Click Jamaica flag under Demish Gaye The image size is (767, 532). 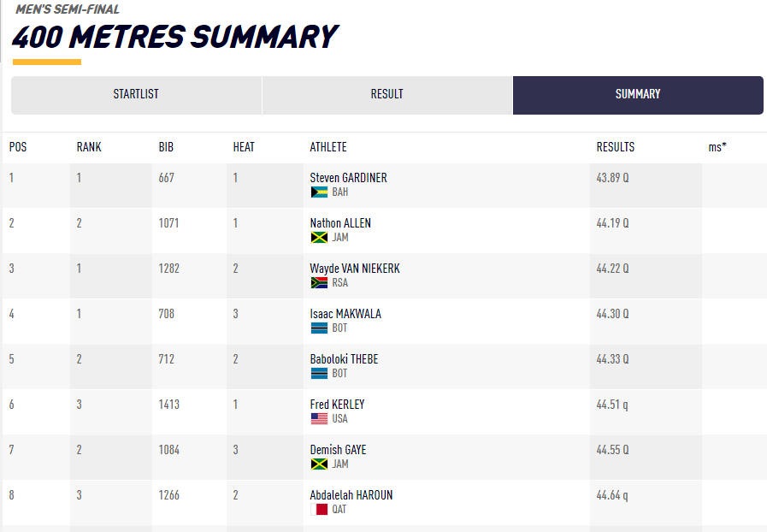[319, 464]
